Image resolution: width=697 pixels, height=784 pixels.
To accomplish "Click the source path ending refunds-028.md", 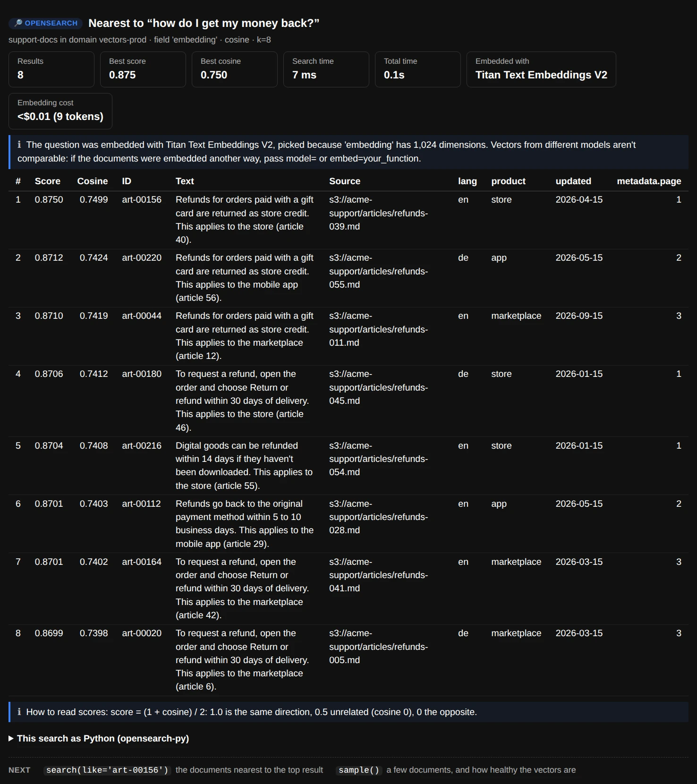I will point(379,517).
